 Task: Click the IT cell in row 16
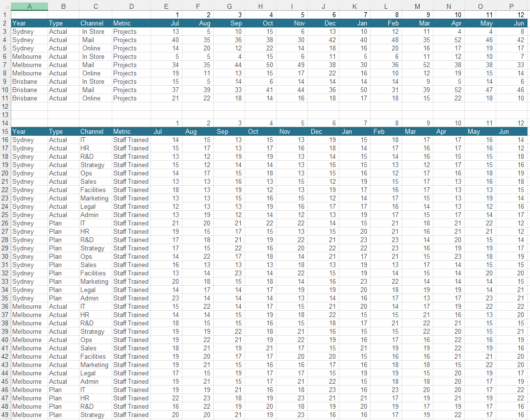click(96, 140)
